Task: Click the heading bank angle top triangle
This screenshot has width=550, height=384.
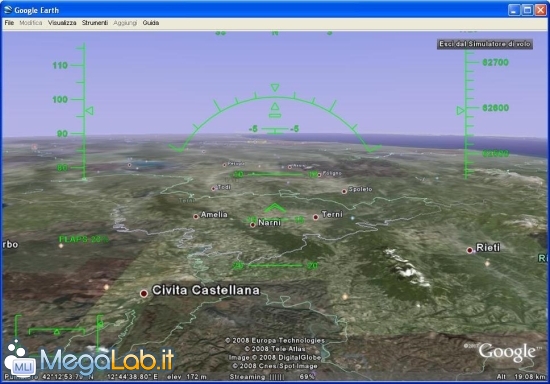Action: (x=275, y=87)
